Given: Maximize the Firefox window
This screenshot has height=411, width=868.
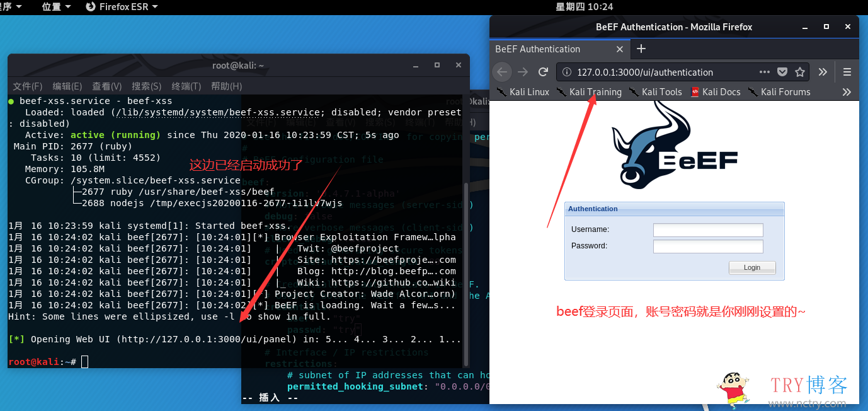Looking at the screenshot, I should (826, 26).
